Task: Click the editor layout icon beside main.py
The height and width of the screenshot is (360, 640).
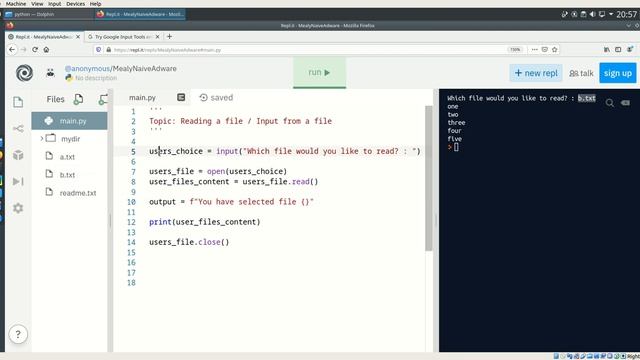Action: click(181, 97)
